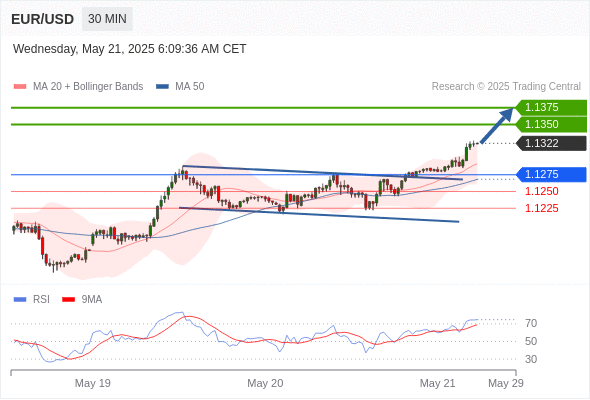Select the 1.1375 resistance price tag

pos(551,108)
